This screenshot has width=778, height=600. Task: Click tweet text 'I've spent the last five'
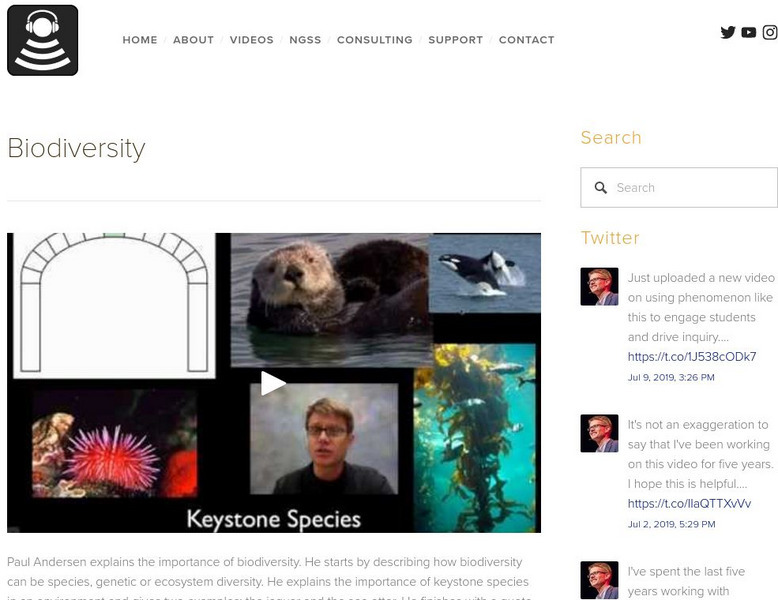[686, 572]
